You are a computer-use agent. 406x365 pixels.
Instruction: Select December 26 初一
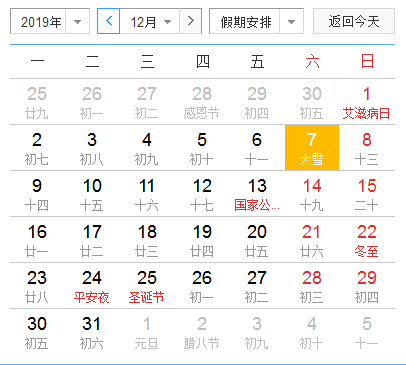[202, 286]
